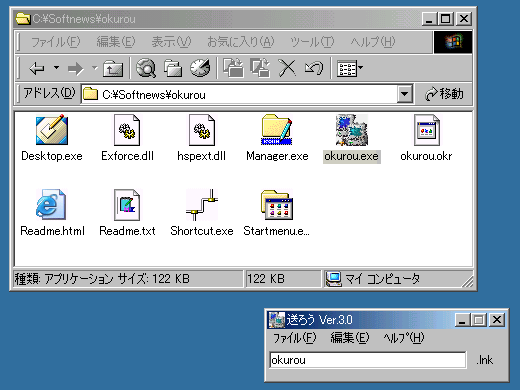The width and height of the screenshot is (520, 390).
Task: Select the hspext.dll file icon
Action: click(202, 130)
